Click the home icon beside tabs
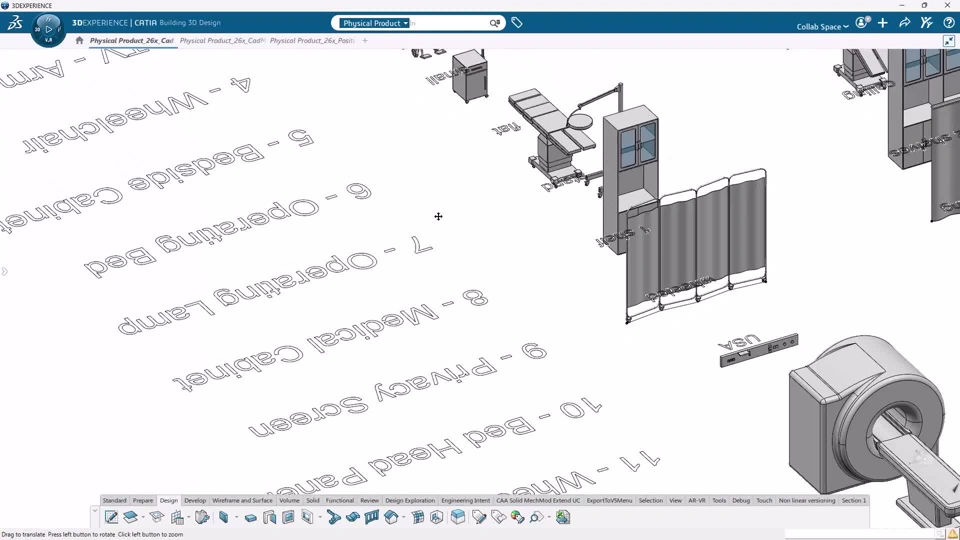The image size is (960, 540). tap(79, 41)
